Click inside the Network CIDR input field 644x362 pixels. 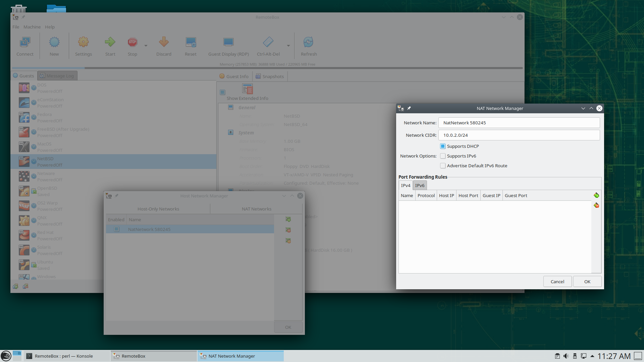519,135
